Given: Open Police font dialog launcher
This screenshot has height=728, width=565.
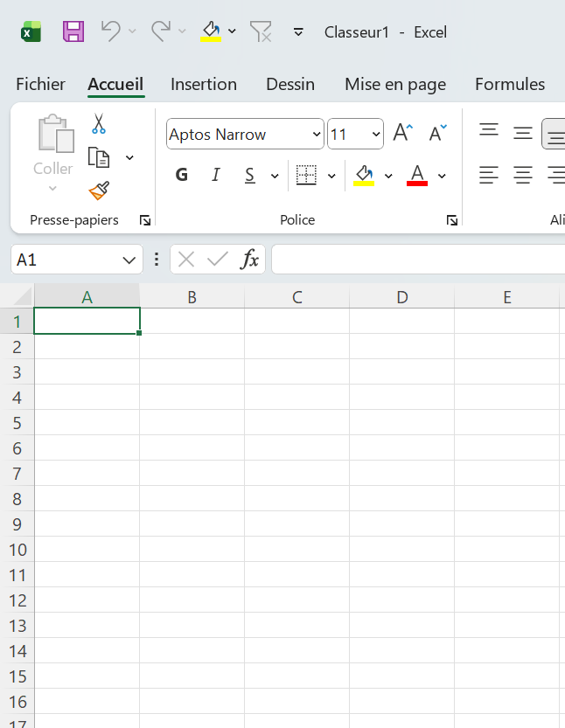Looking at the screenshot, I should pos(451,220).
